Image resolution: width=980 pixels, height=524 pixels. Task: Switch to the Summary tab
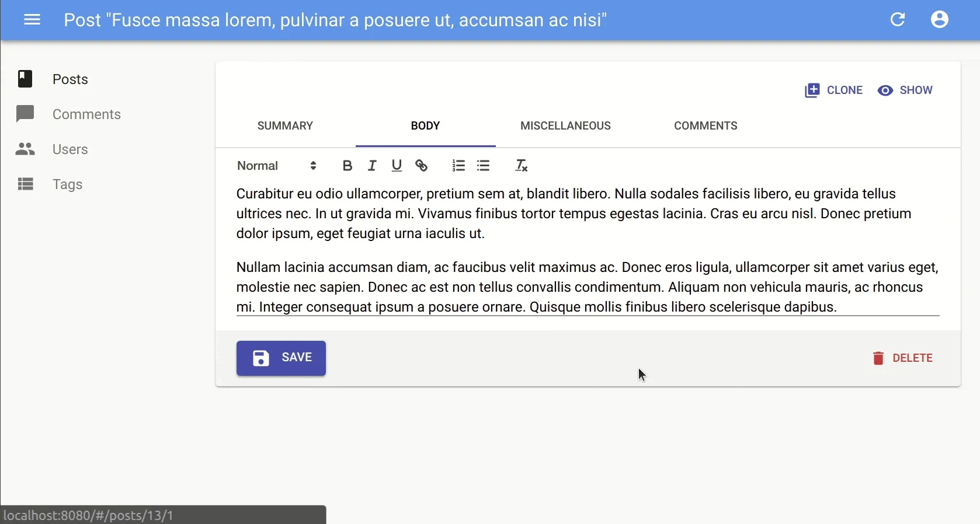coord(285,126)
